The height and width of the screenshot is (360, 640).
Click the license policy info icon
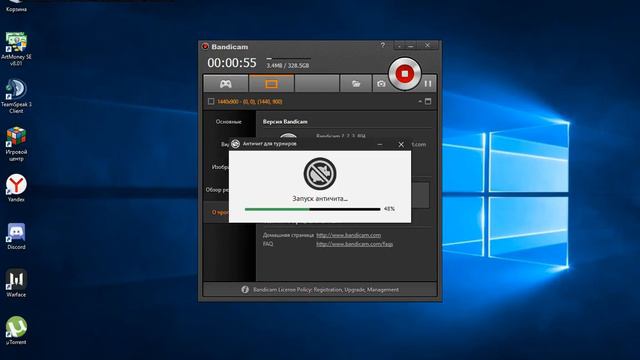tap(245, 289)
